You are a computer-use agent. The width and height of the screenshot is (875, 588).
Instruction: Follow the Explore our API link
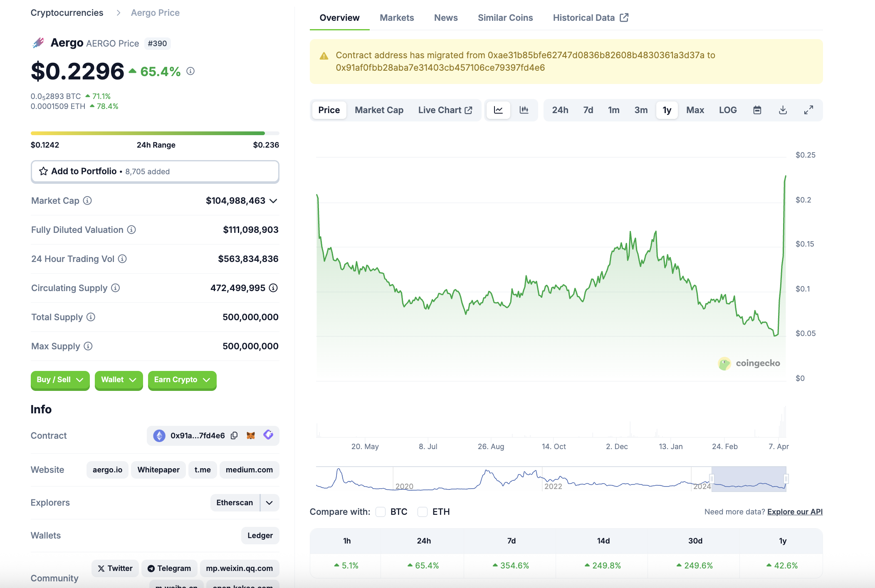[795, 512]
